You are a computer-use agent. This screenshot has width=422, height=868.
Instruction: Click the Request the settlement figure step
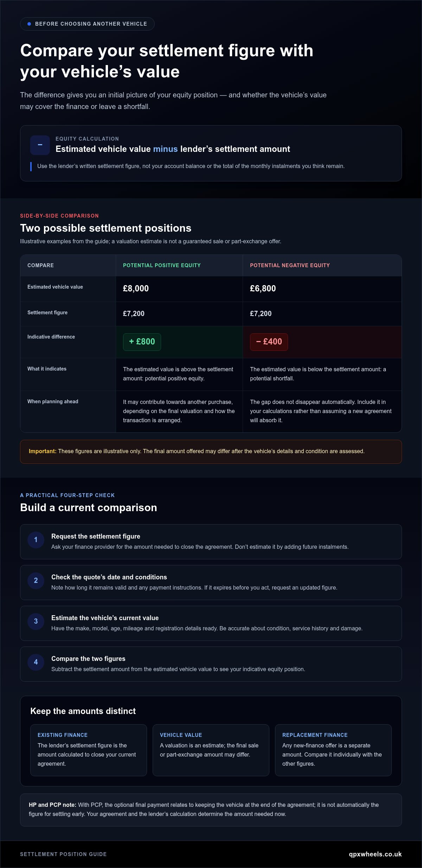(211, 542)
